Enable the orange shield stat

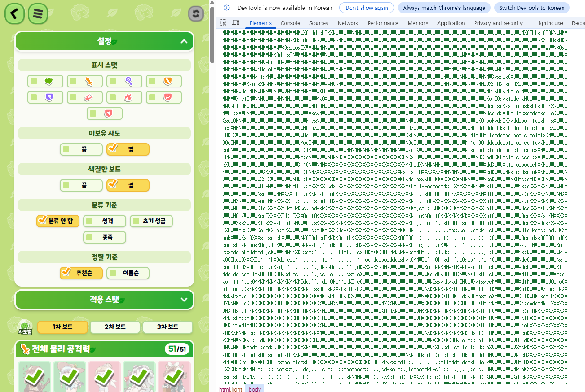click(x=163, y=81)
